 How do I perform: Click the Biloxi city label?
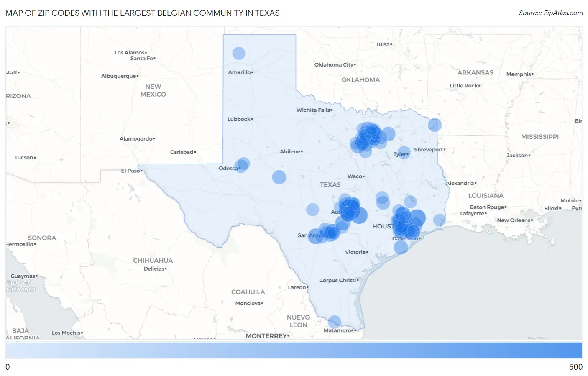tap(552, 209)
